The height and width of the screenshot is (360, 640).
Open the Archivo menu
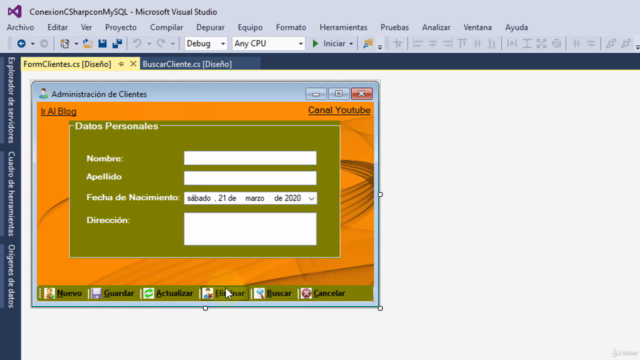coord(20,27)
